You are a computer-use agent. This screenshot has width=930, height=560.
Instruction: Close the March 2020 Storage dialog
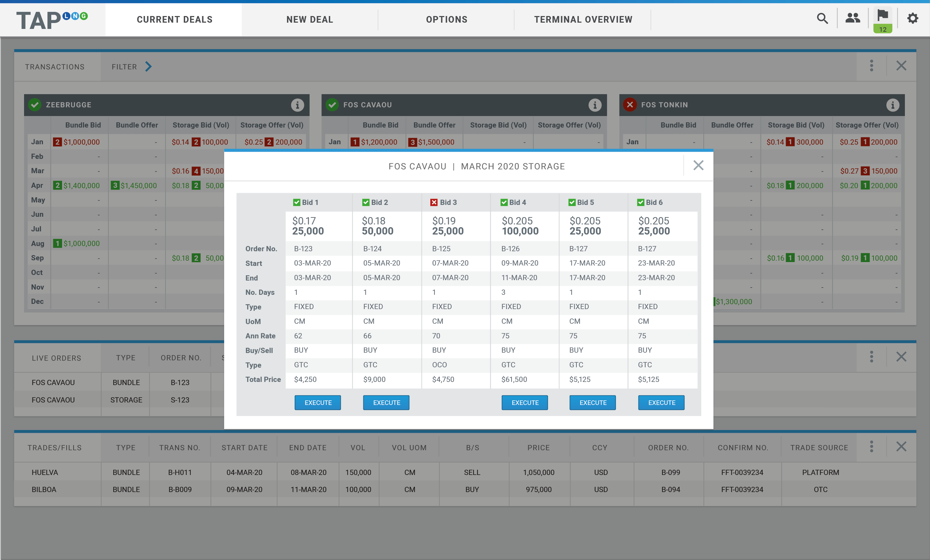point(698,165)
